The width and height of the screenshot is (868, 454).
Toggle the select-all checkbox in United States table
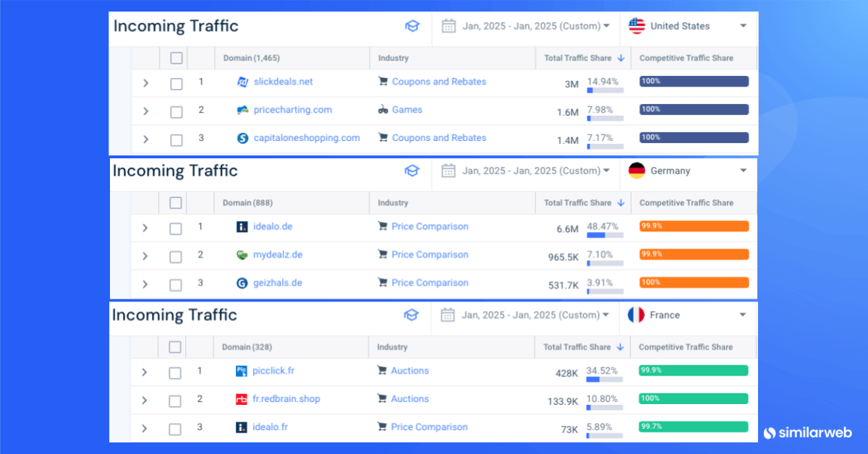point(175,58)
